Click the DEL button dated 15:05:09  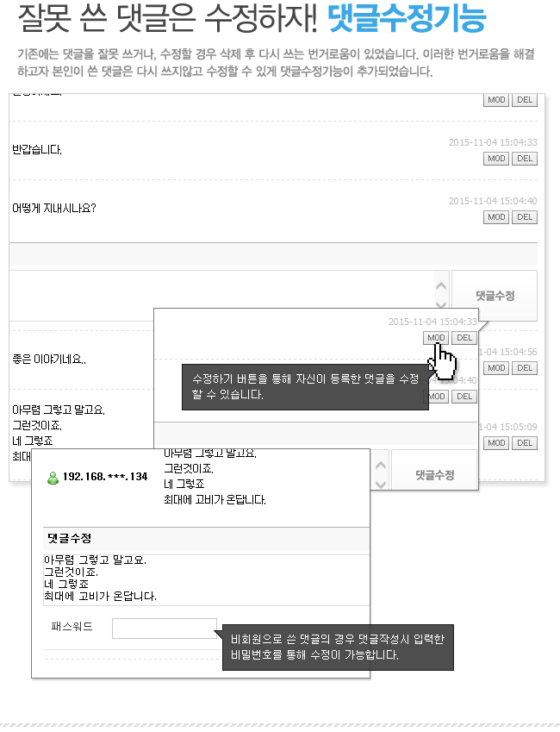pyautogui.click(x=525, y=443)
